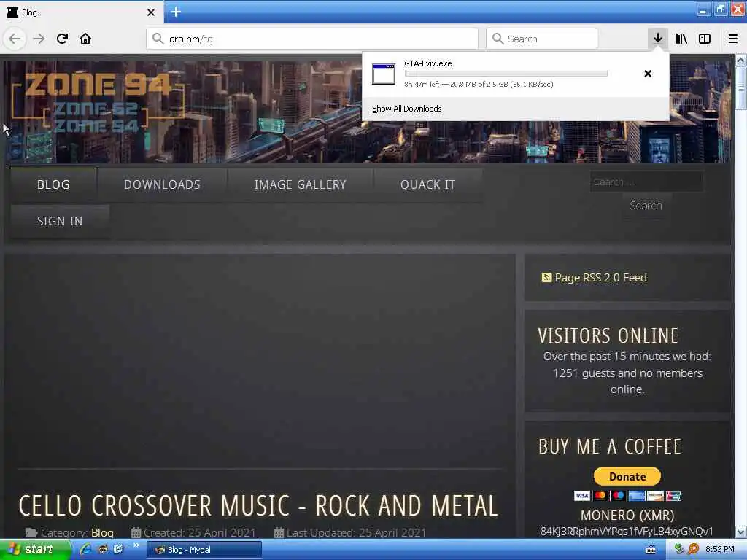Click the scroll up arrow of the page
747x560 pixels.
click(741, 61)
